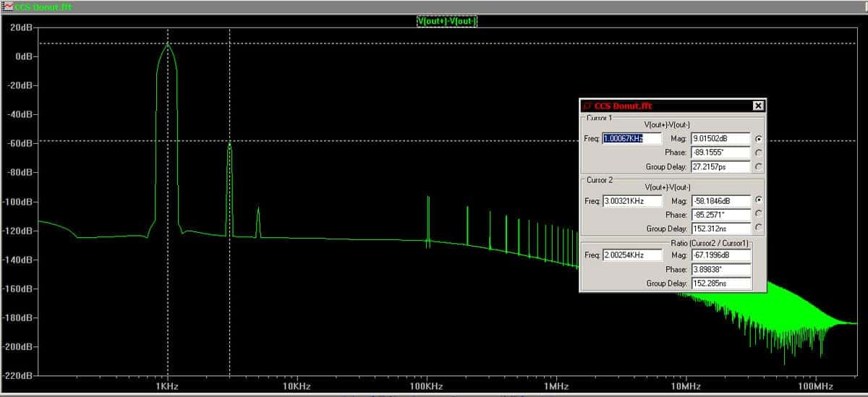Click Ratio Mag field -67.1996dB

(x=721, y=255)
